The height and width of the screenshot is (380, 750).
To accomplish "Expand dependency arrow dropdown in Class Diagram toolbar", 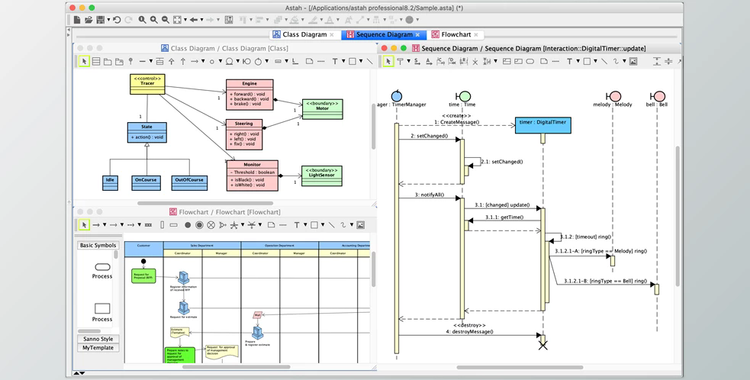I will tap(203, 61).
